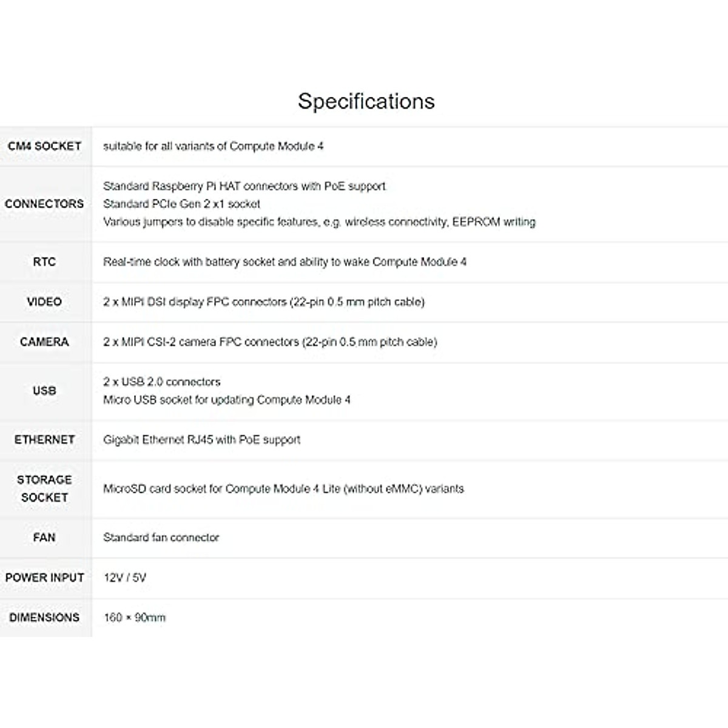The width and height of the screenshot is (728, 728).
Task: Click the USB row label
Action: (44, 391)
